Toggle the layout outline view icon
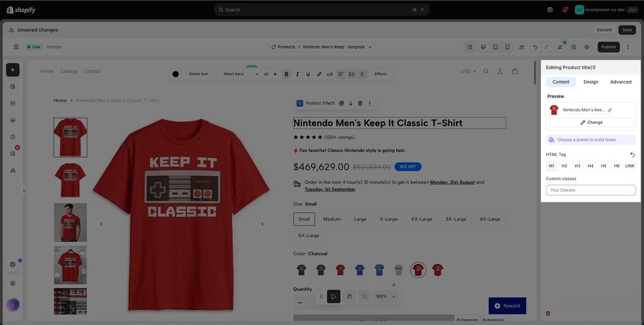This screenshot has width=644, height=325. [x=469, y=47]
